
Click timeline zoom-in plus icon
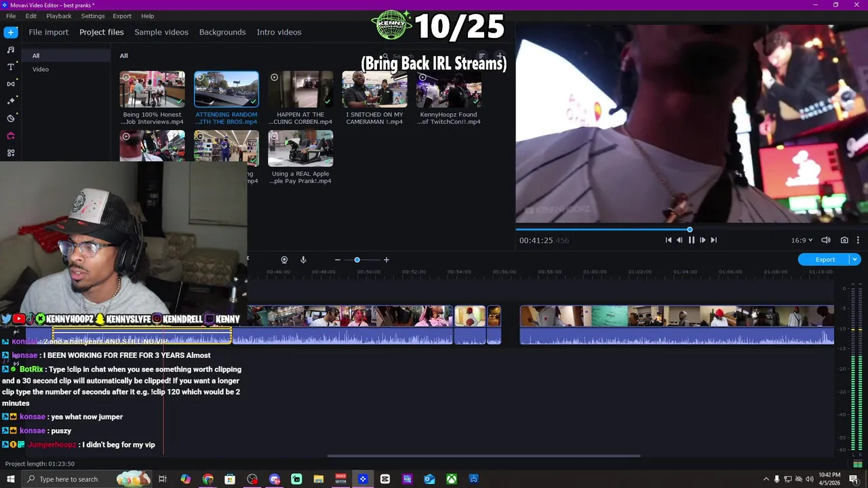click(x=387, y=260)
